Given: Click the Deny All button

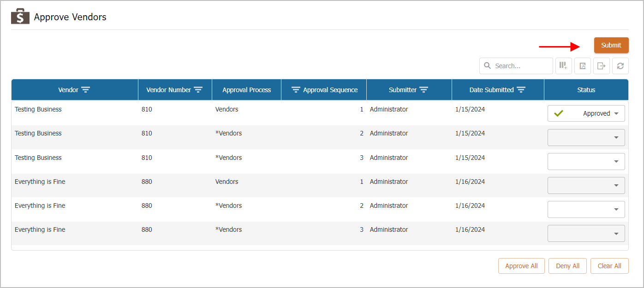Looking at the screenshot, I should pyautogui.click(x=567, y=266).
